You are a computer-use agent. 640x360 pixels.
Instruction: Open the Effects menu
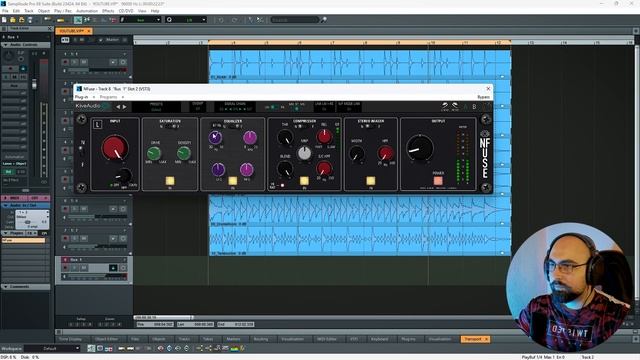pyautogui.click(x=108, y=11)
